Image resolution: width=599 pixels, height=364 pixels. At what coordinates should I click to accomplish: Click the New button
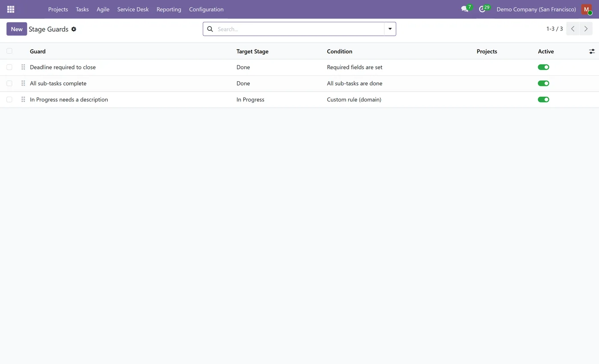click(x=17, y=29)
